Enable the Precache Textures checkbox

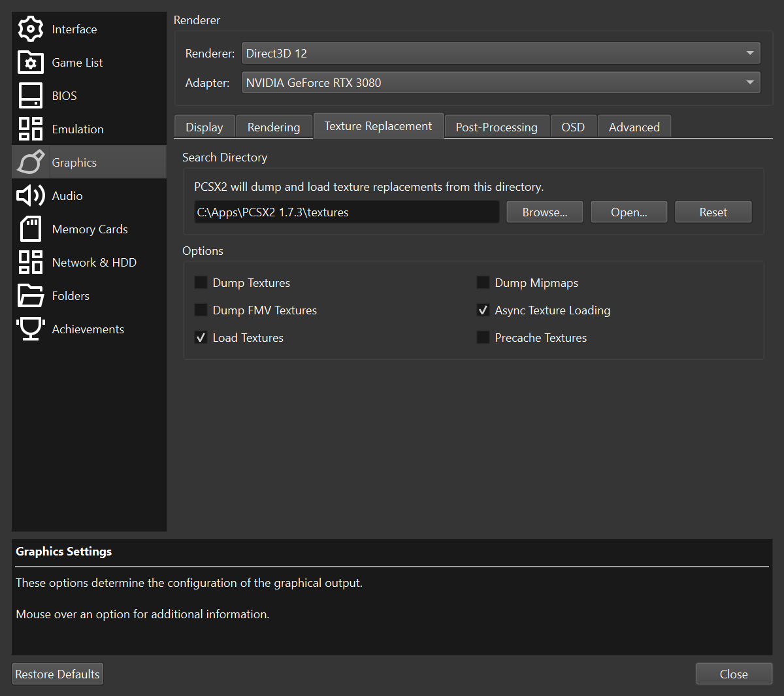click(483, 337)
